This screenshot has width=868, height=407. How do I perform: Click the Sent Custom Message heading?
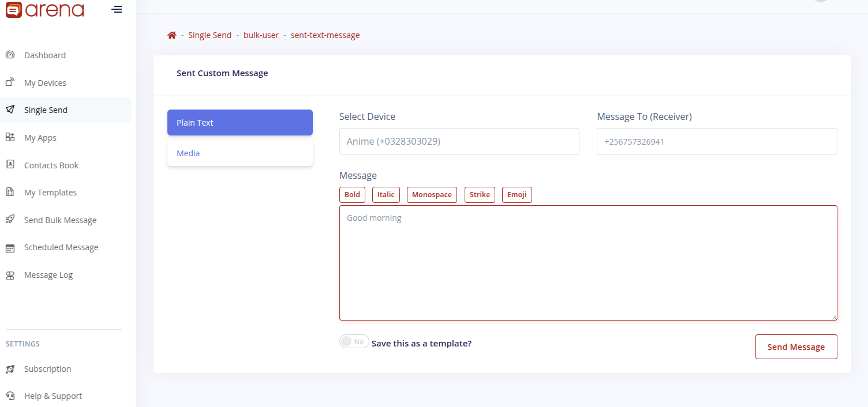[222, 73]
